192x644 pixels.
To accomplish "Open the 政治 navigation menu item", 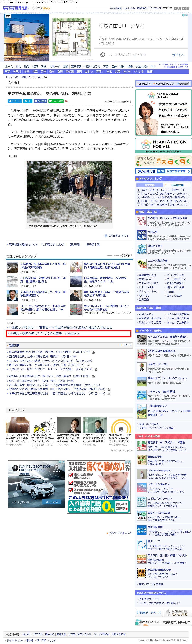I will pyautogui.click(x=27, y=67).
